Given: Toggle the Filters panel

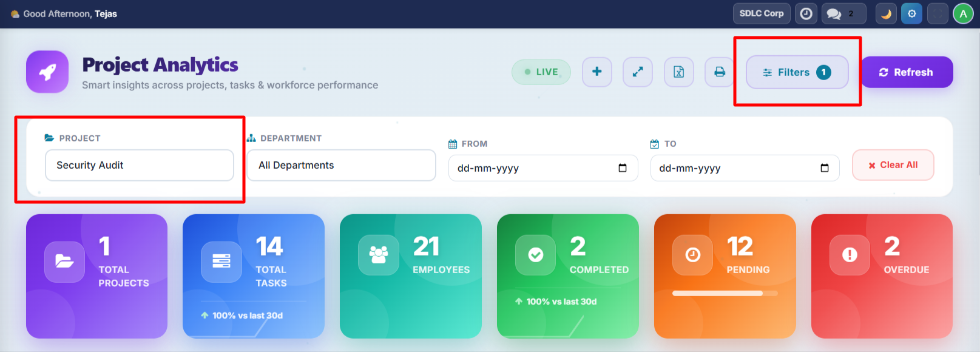Looking at the screenshot, I should [797, 72].
